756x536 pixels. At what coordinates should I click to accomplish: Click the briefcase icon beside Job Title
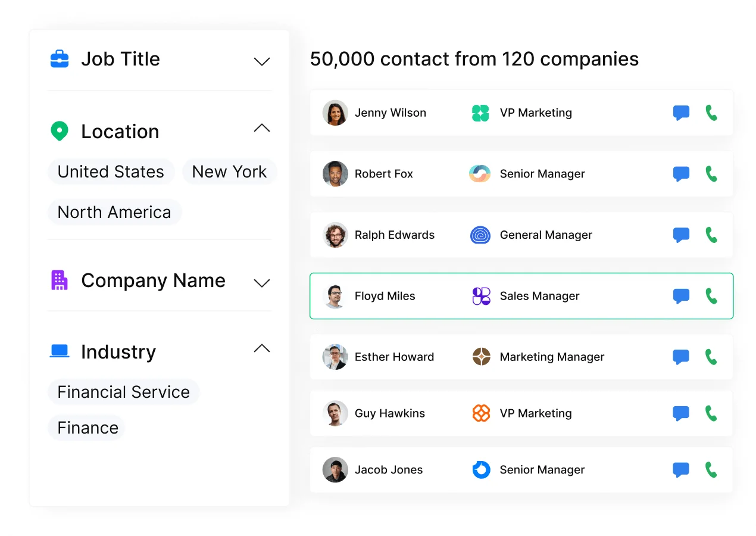click(x=60, y=58)
